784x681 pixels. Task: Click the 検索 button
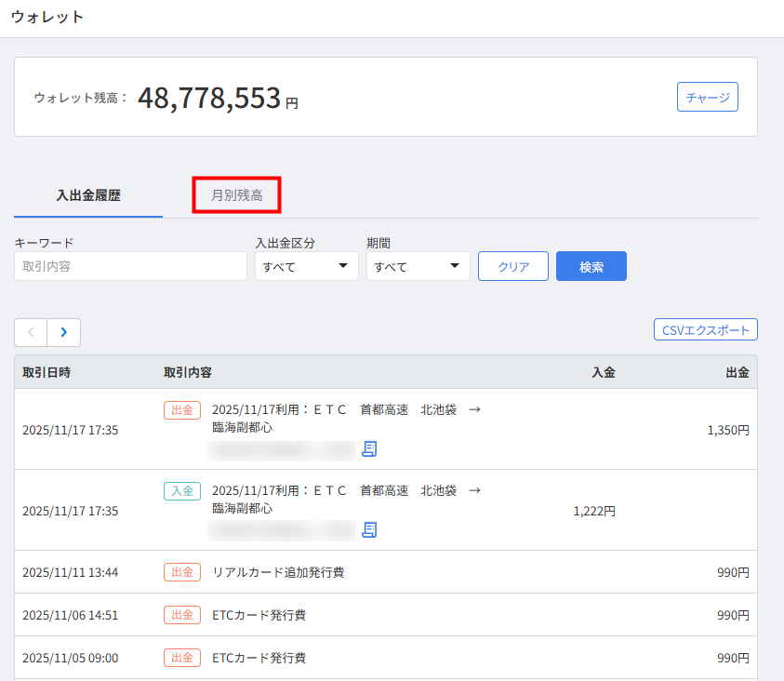coord(591,266)
